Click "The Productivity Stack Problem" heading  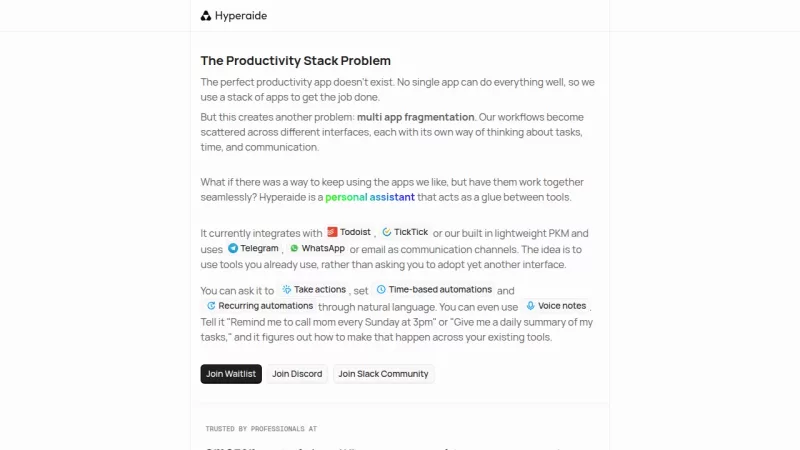295,61
